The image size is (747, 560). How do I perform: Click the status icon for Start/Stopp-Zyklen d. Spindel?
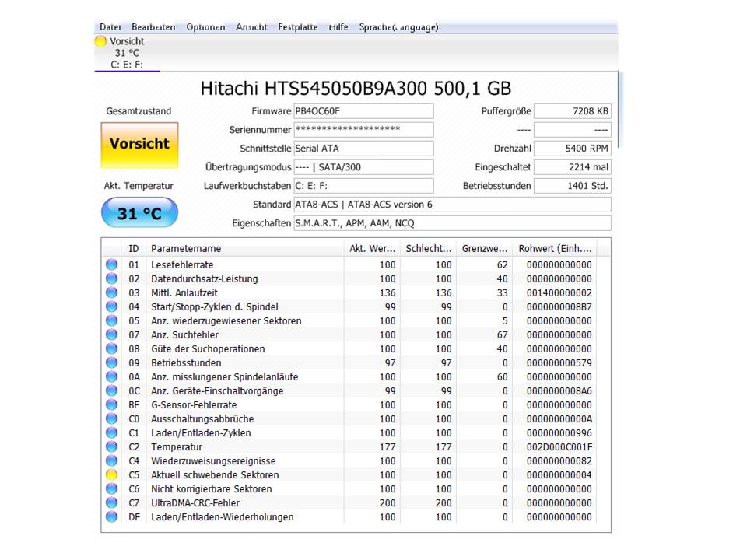coord(111,306)
